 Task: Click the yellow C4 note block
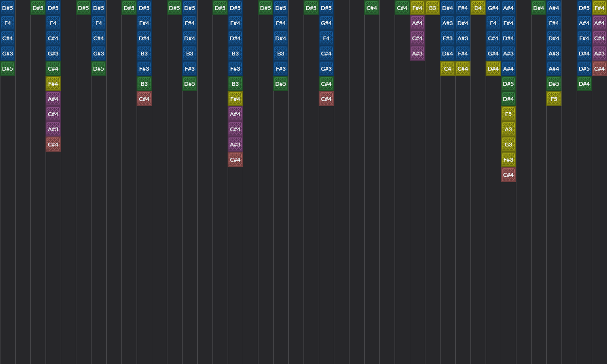[x=448, y=69]
